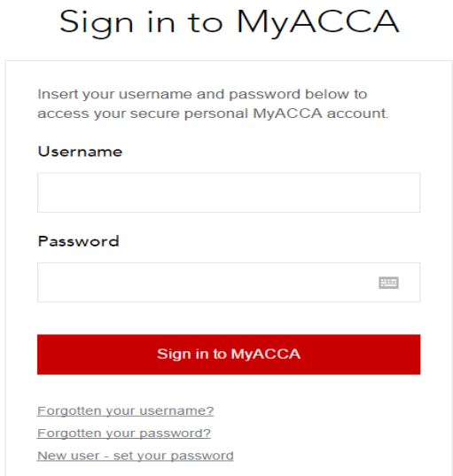453x476 pixels.
Task: Recover a forgotten username via its link
Action: click(x=125, y=410)
